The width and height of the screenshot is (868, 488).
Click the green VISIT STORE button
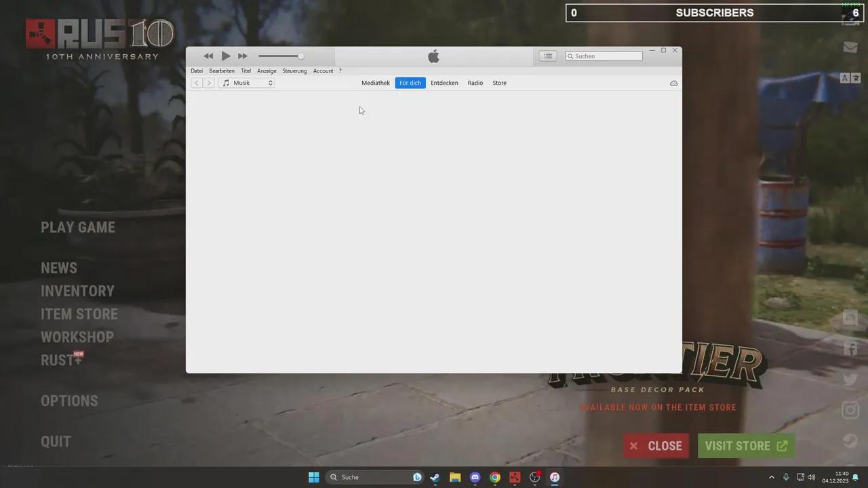pos(746,446)
